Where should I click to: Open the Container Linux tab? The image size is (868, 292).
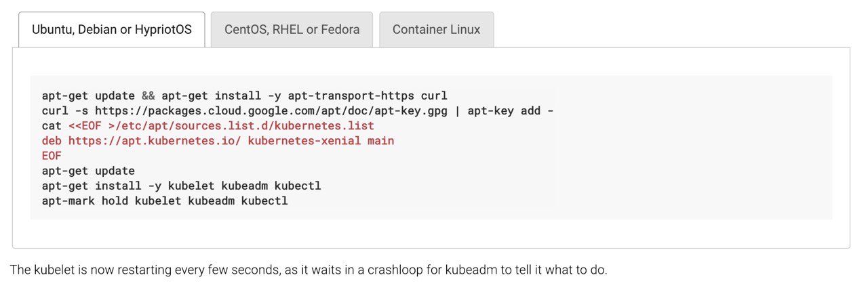click(x=436, y=30)
